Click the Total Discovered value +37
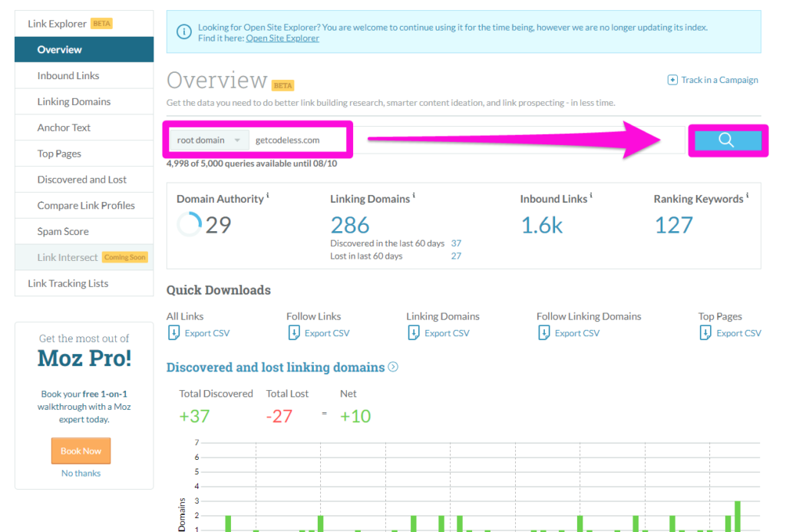Screen dimensions: 786x532 (x=194, y=416)
